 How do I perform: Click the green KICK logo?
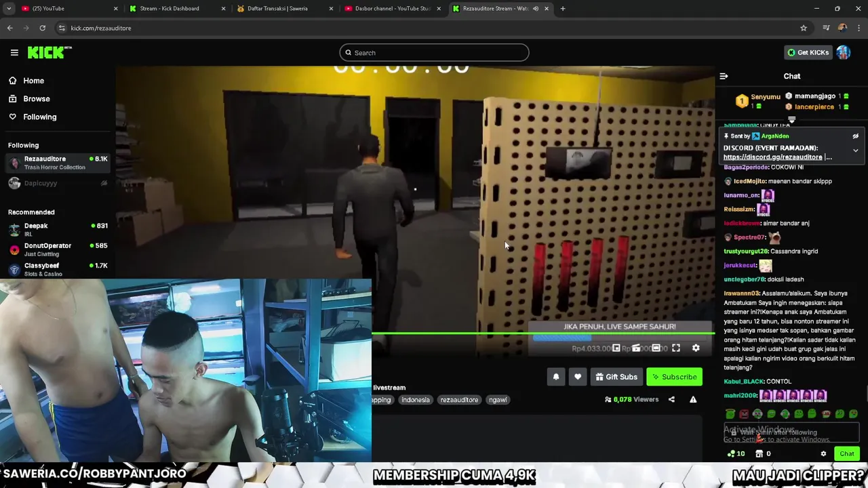point(49,52)
